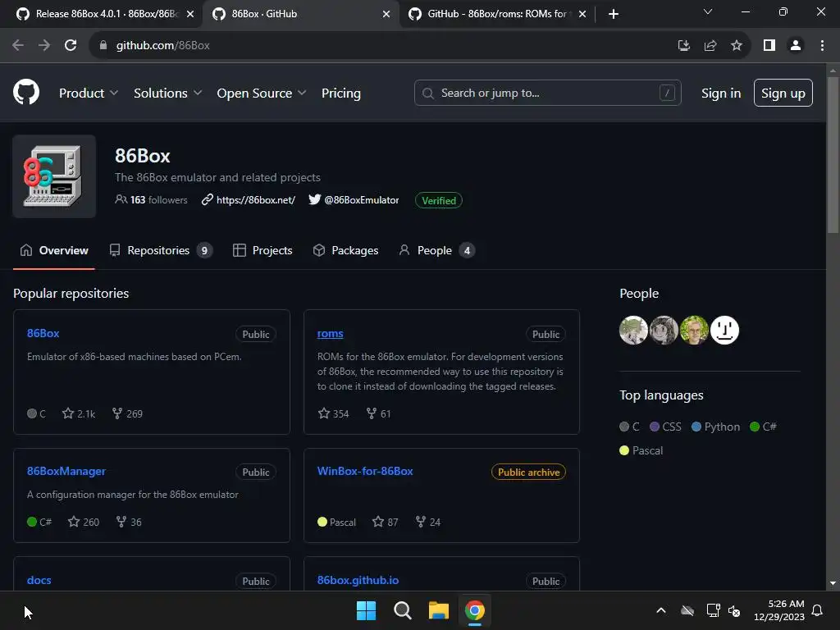
Task: Open a new browser tab with plus icon
Action: [x=614, y=14]
